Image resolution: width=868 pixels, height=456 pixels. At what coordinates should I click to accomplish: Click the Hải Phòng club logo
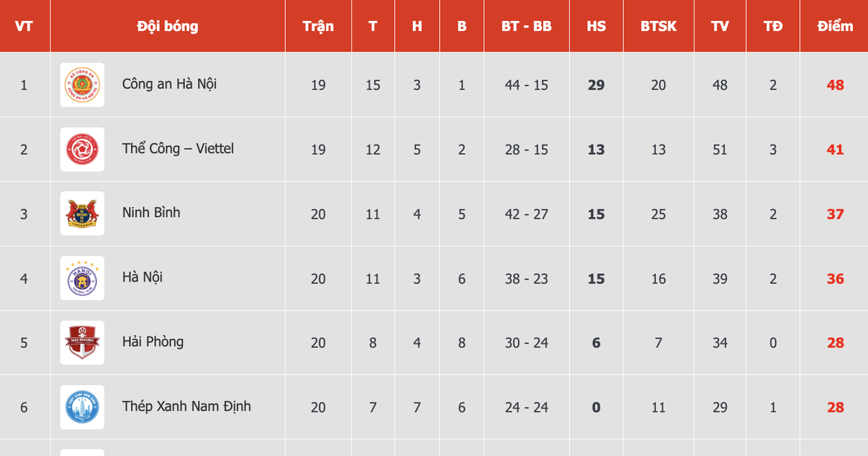point(82,342)
